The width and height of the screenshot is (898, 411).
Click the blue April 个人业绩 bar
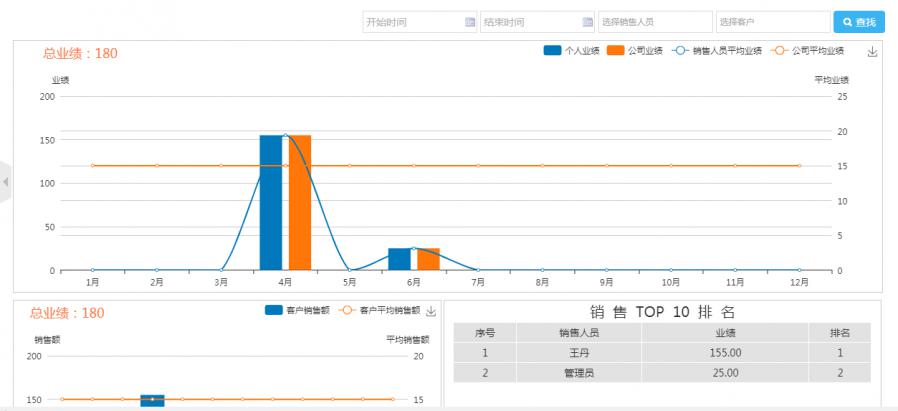tap(271, 202)
